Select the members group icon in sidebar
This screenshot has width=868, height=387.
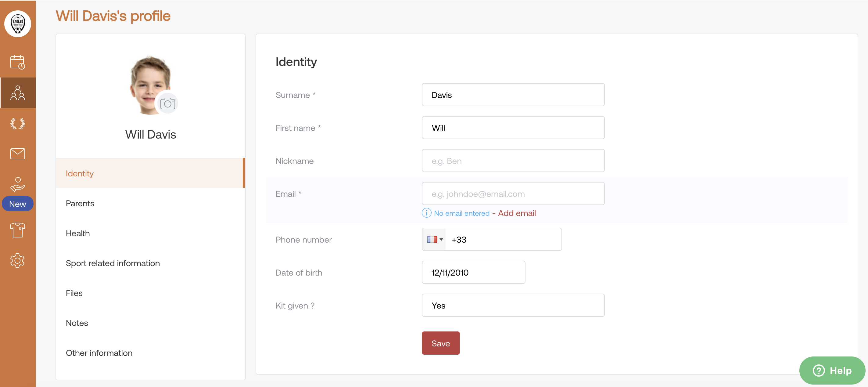(x=17, y=93)
